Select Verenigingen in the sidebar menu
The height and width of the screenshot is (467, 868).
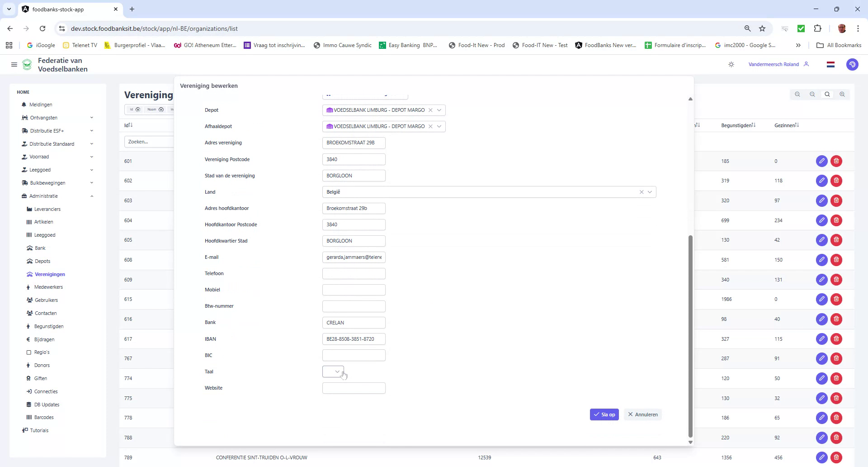tap(50, 274)
